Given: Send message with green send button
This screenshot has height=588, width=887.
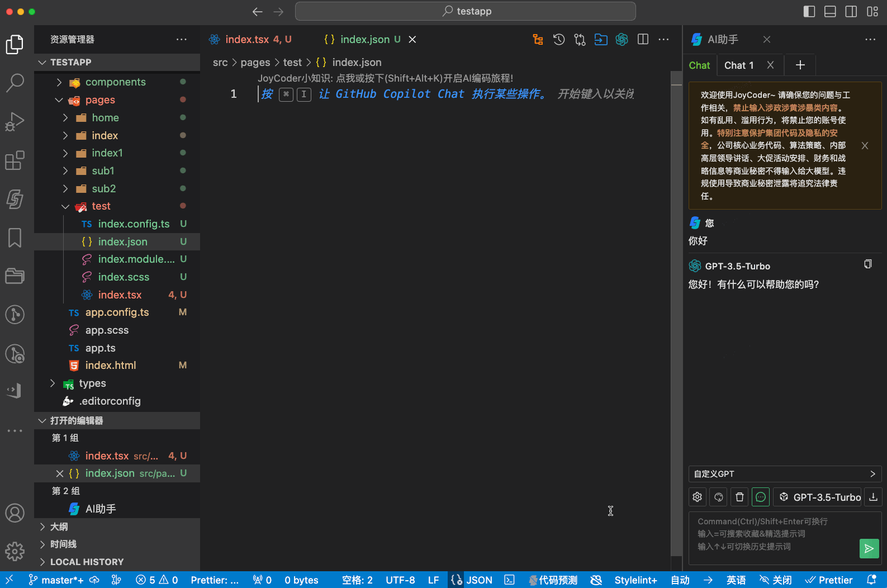Looking at the screenshot, I should [869, 548].
